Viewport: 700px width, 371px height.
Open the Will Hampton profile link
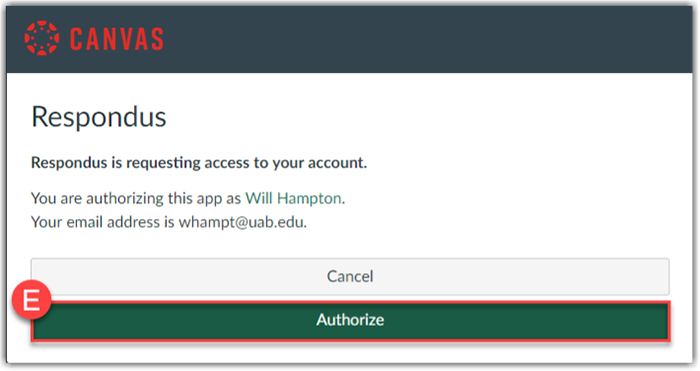coord(293,198)
